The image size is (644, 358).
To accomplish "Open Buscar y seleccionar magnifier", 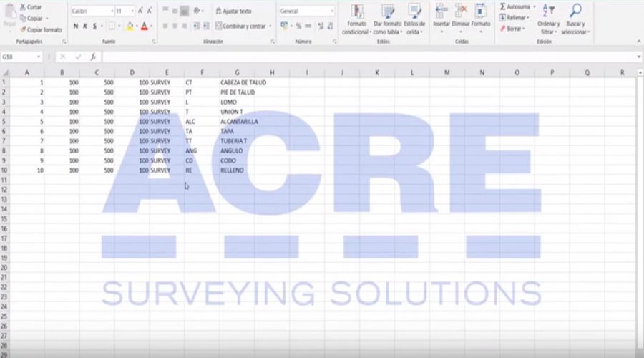I will [575, 11].
